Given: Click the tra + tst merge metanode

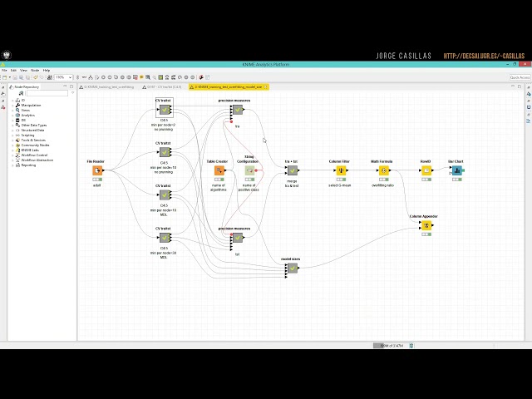Looking at the screenshot, I should click(x=293, y=170).
